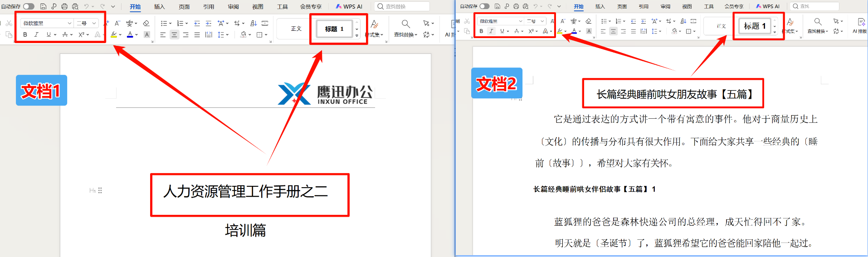Click the Sort icon in left document window
This screenshot has width=868, height=257.
tap(254, 23)
